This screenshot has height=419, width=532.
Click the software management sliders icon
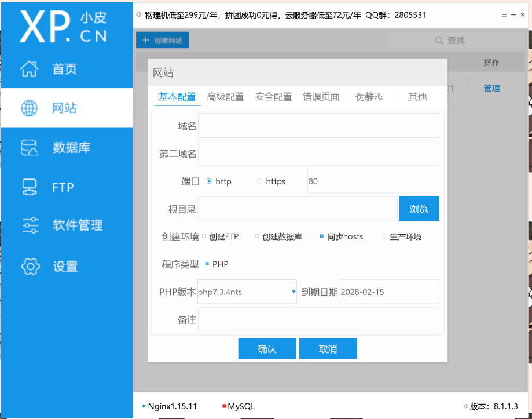coord(30,225)
